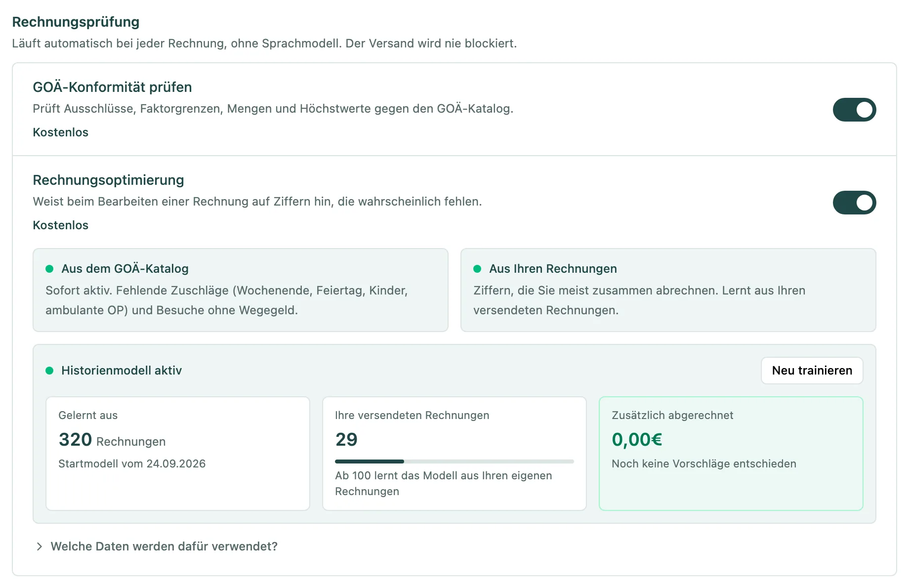Viewport: 909px width, 588px height.
Task: Click the 'Zusätzlich abgerechnet' label
Action: [x=672, y=416]
